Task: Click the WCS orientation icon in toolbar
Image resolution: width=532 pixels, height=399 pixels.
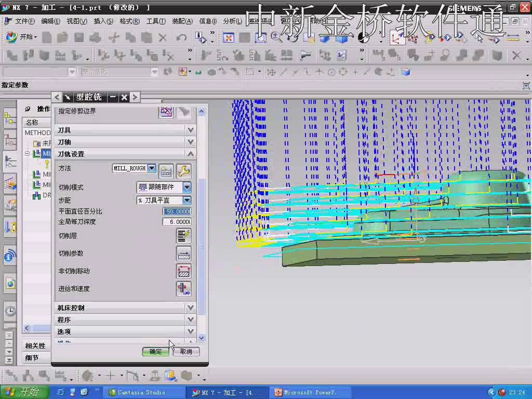Action: pos(396,38)
